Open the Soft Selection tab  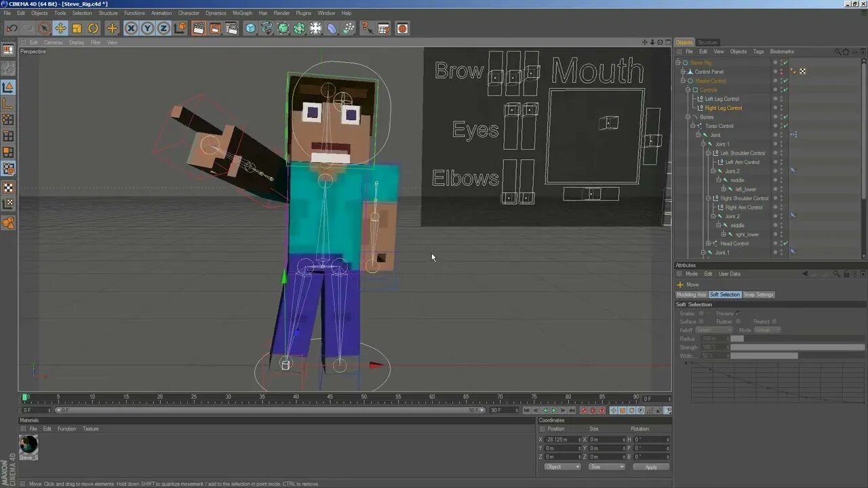point(725,295)
